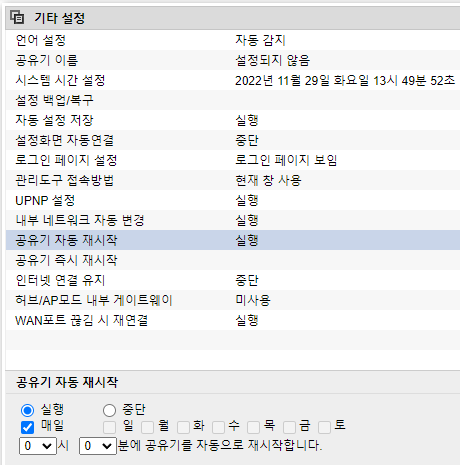
Task: Select the 인터넷 연결 유지 row
Action: click(233, 280)
